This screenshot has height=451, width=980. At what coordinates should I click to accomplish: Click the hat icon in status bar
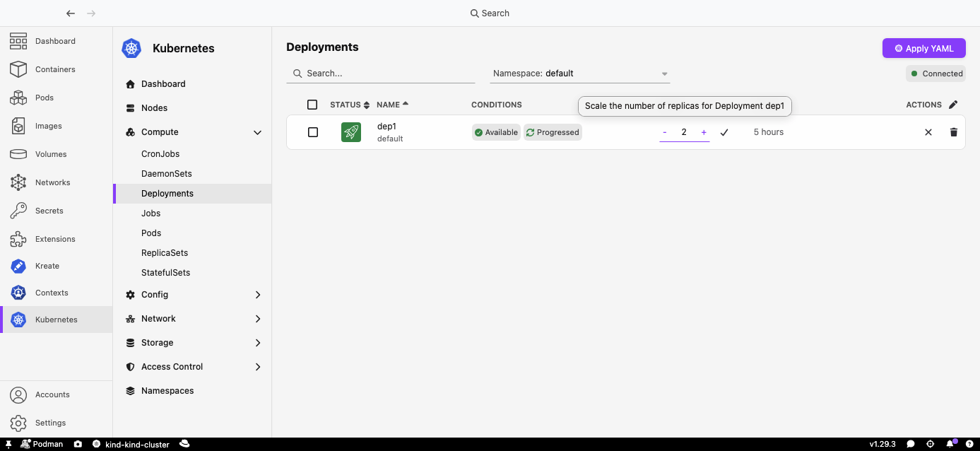tap(184, 444)
